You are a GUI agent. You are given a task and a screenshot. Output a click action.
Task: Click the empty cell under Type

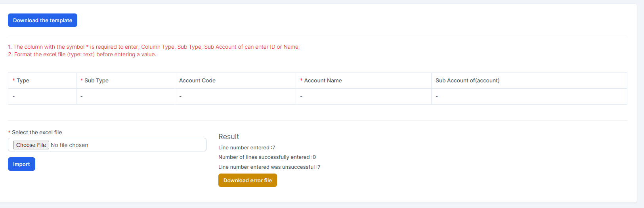pyautogui.click(x=42, y=96)
